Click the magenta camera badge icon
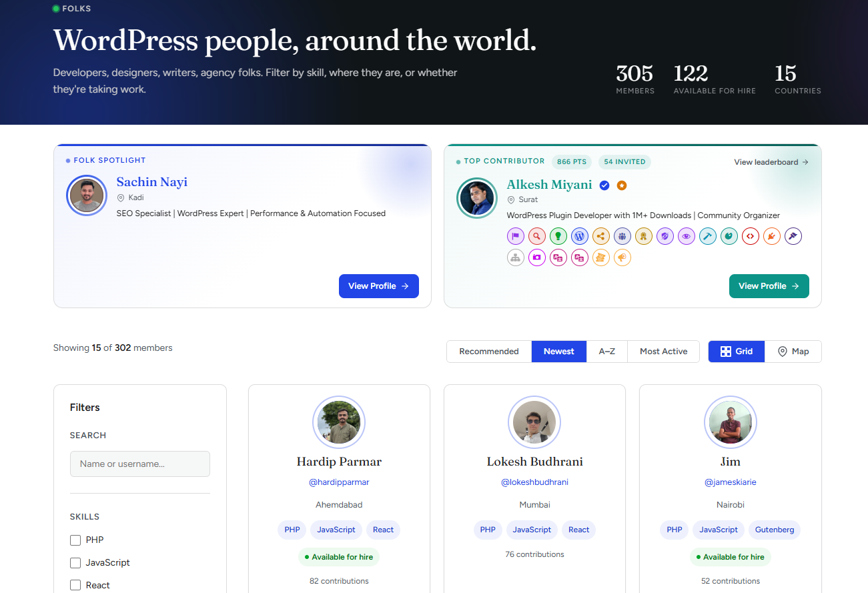868x593 pixels. click(537, 257)
